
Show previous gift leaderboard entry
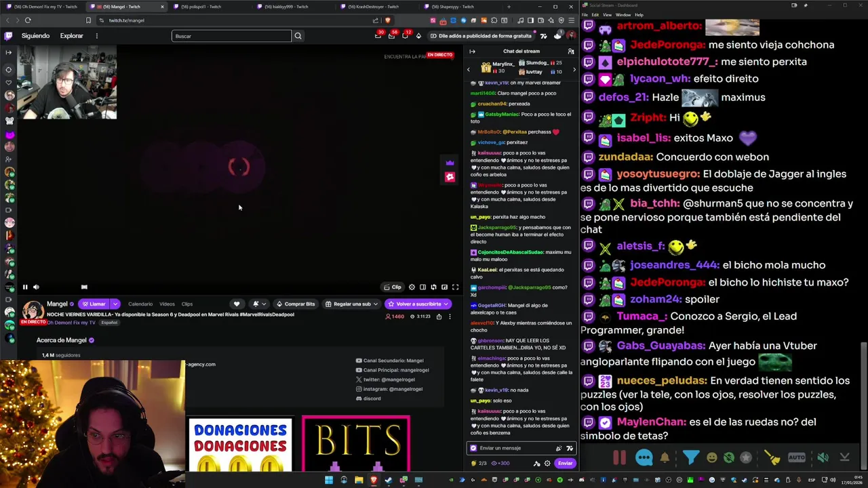click(468, 69)
